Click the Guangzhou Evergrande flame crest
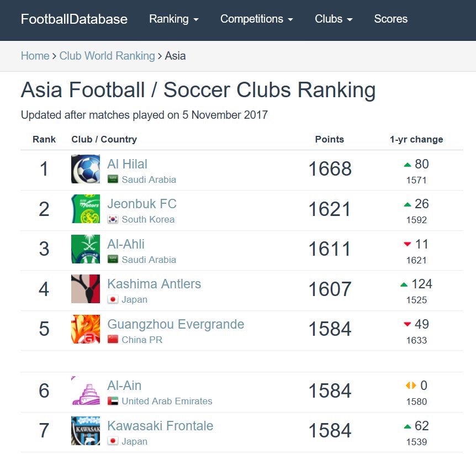 (86, 329)
